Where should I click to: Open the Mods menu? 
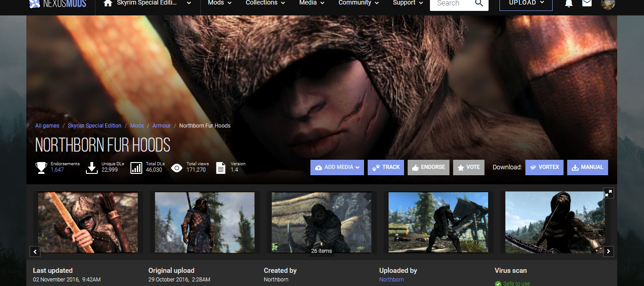pyautogui.click(x=220, y=3)
